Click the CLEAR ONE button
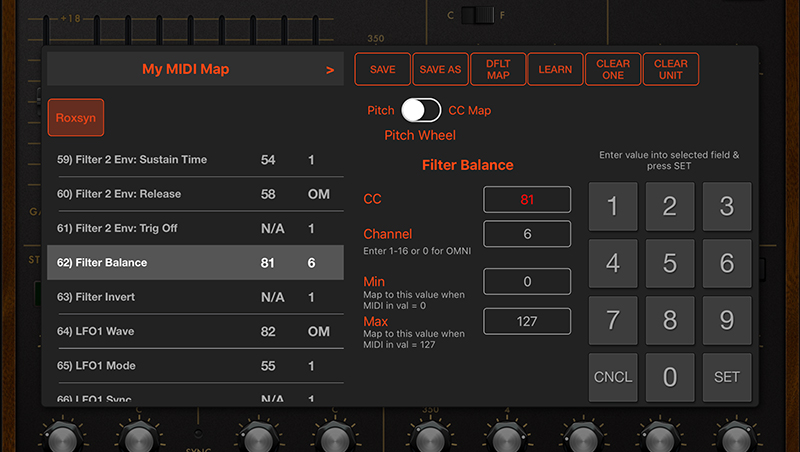 coord(613,69)
